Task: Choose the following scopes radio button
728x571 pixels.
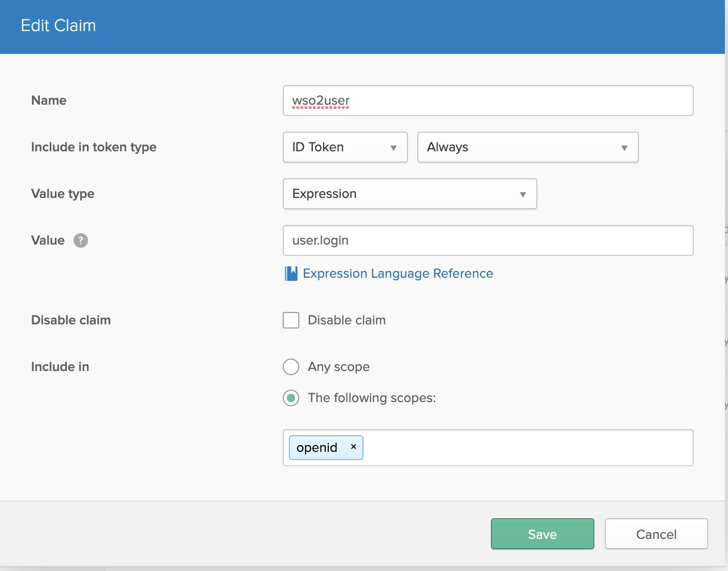Action: [291, 398]
